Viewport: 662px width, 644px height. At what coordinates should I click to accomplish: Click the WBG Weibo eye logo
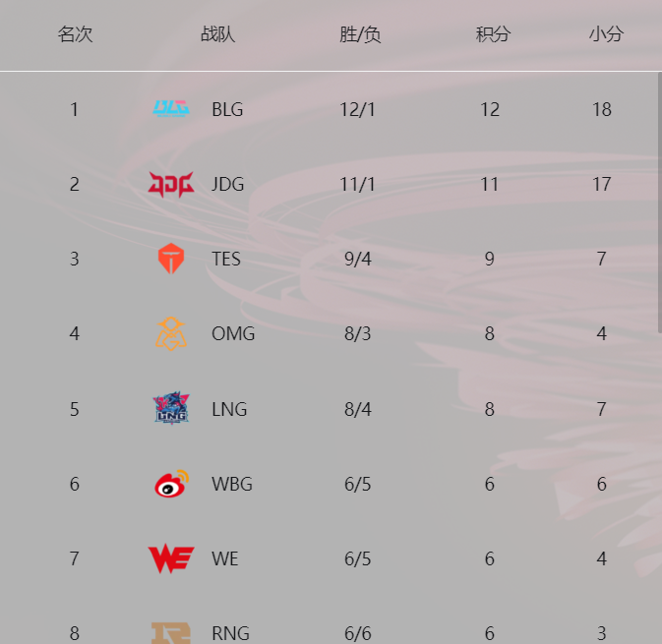tap(171, 484)
